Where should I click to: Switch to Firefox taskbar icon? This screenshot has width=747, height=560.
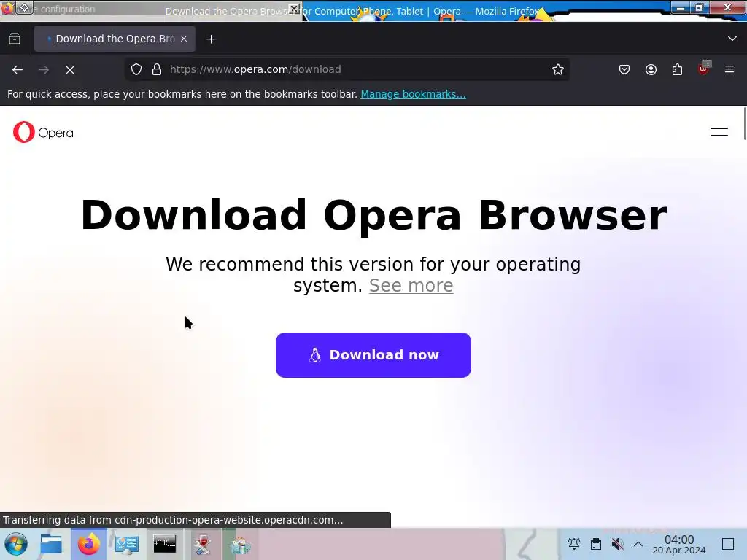tap(88, 544)
